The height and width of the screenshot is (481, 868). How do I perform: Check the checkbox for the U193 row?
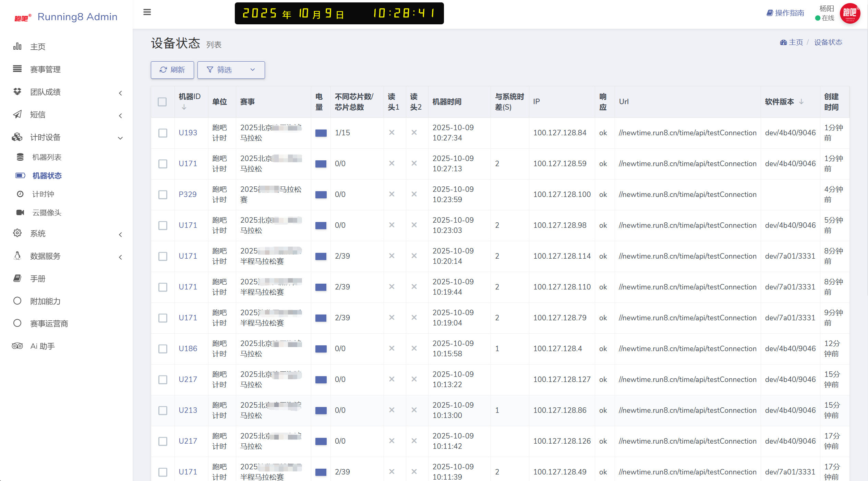(x=163, y=133)
